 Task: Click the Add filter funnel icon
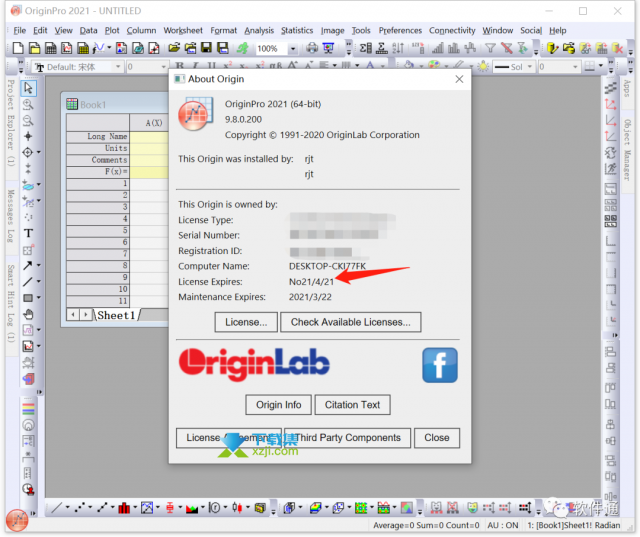pyautogui.click(x=490, y=48)
